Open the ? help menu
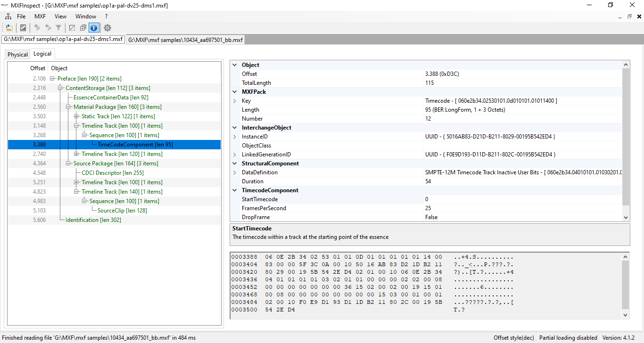 click(107, 16)
